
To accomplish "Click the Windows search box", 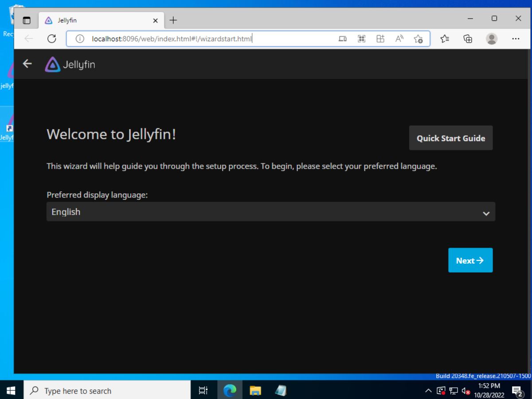I will coord(106,391).
